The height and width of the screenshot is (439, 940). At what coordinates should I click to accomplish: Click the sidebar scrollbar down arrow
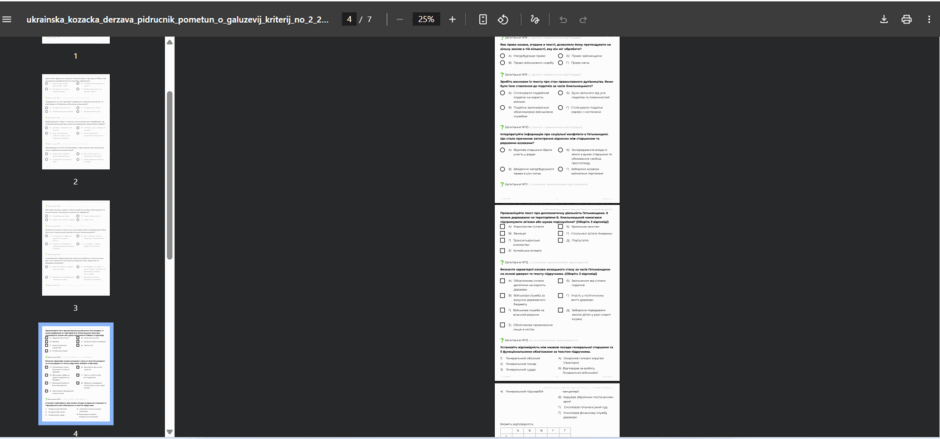170,432
